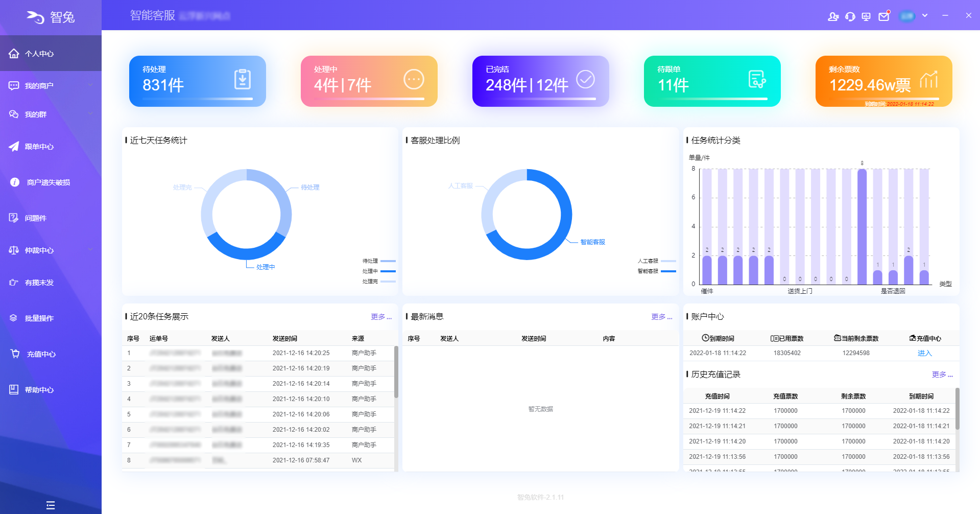Open the statistics monitor icon in header
Screen dimensions: 980x514
[x=866, y=16]
